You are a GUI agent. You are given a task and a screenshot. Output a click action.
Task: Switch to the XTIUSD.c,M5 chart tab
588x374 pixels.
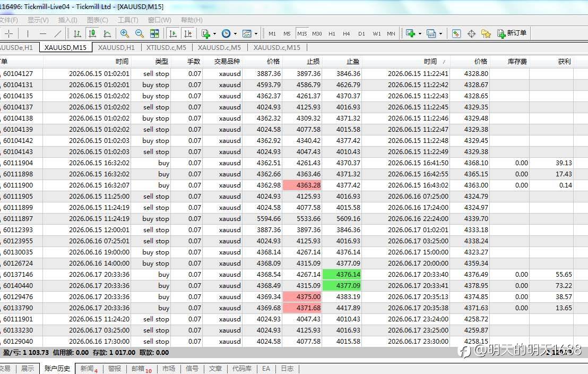(x=166, y=47)
